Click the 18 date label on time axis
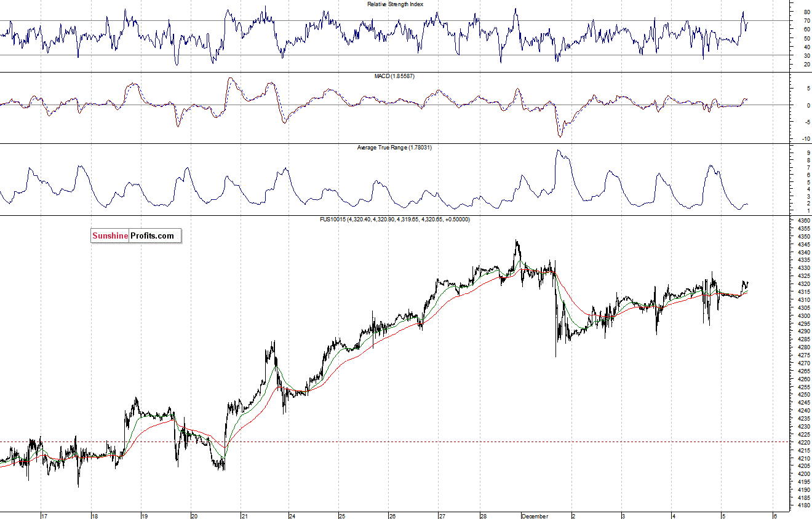Image resolution: width=812 pixels, height=519 pixels. tap(94, 517)
